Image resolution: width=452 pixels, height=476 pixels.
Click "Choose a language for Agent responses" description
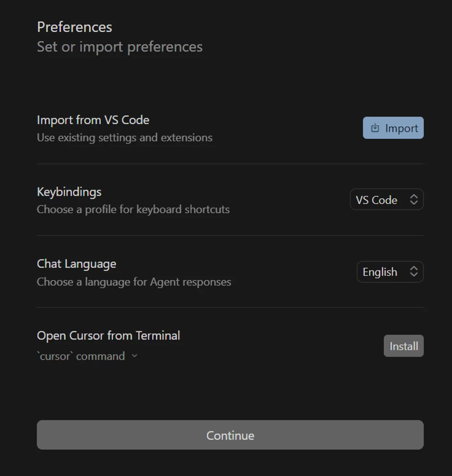pyautogui.click(x=134, y=282)
